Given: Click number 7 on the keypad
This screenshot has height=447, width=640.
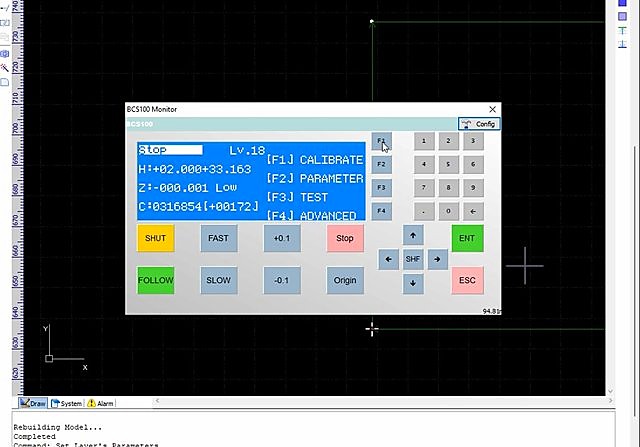Looking at the screenshot, I should [x=424, y=188].
